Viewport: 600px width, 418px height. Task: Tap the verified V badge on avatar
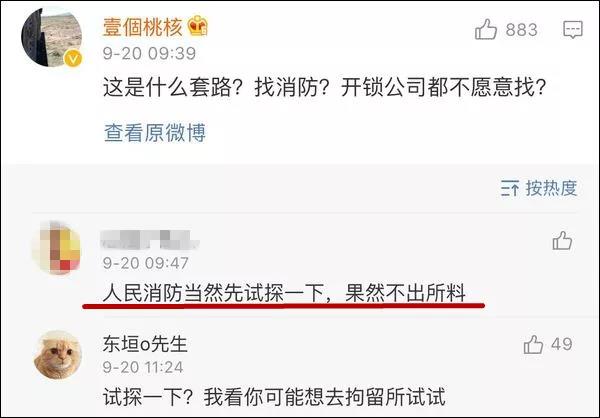tap(73, 59)
